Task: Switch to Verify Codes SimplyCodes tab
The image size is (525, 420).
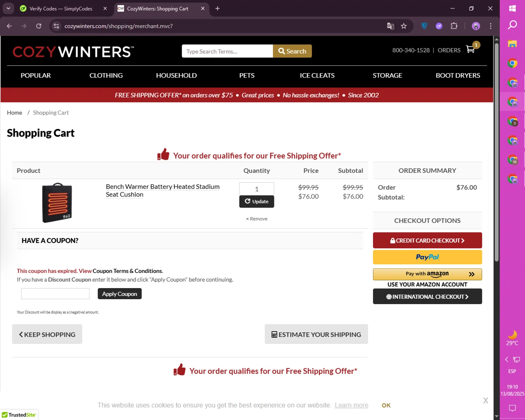Action: 61,9
